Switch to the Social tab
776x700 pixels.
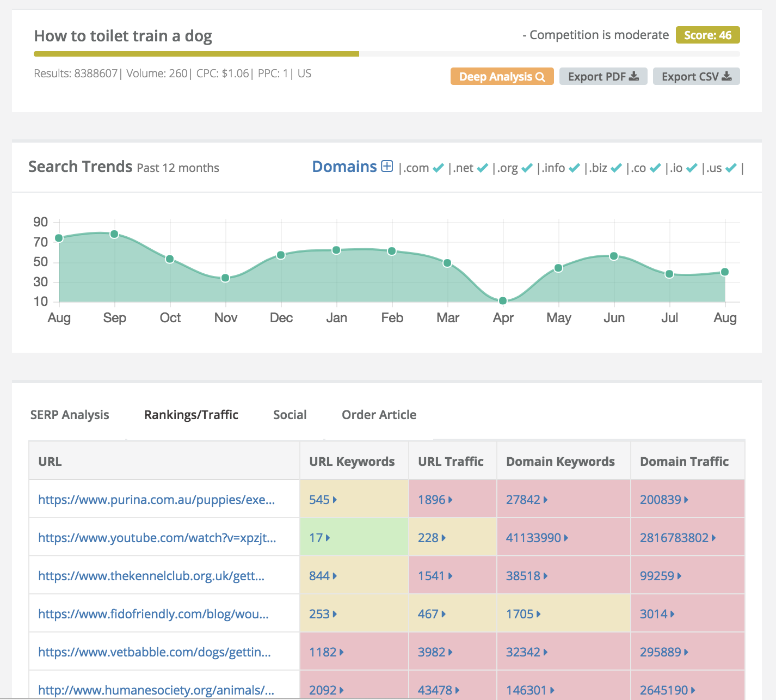(x=290, y=415)
